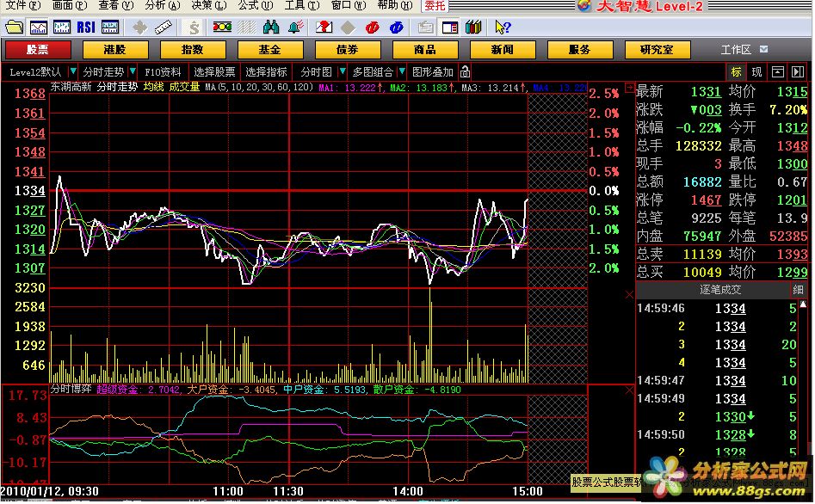Switch to the 债券 tab

pyautogui.click(x=348, y=49)
